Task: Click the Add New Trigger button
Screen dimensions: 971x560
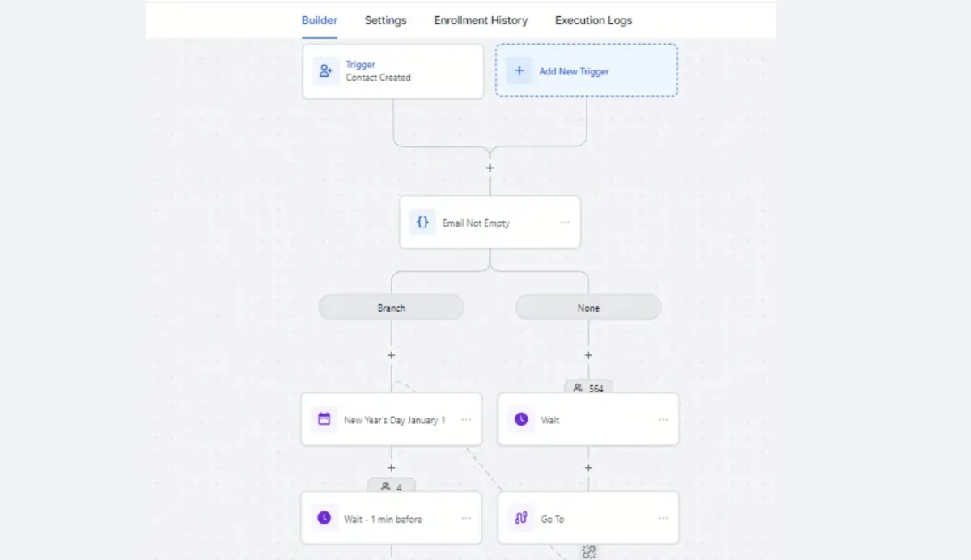Action: [586, 71]
